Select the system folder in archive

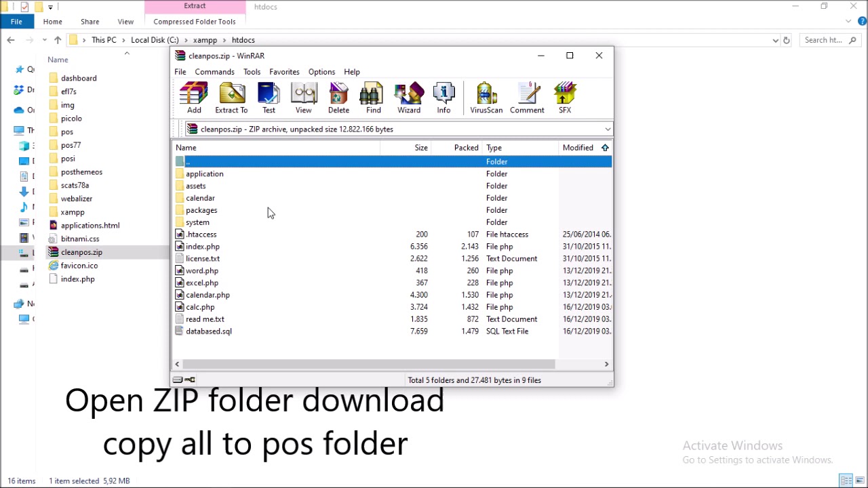(197, 222)
